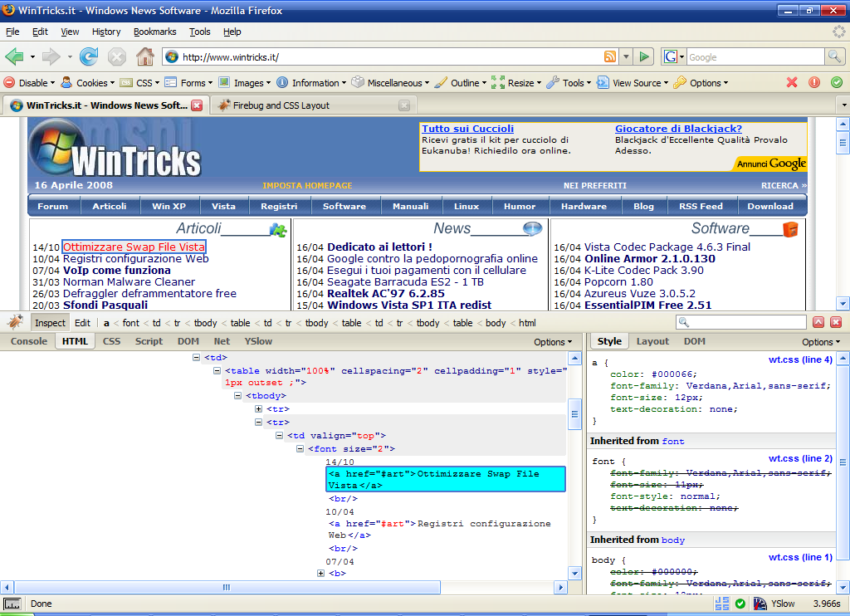Click in the Firebug search field
Viewport: 850px width, 616px height.
(741, 322)
